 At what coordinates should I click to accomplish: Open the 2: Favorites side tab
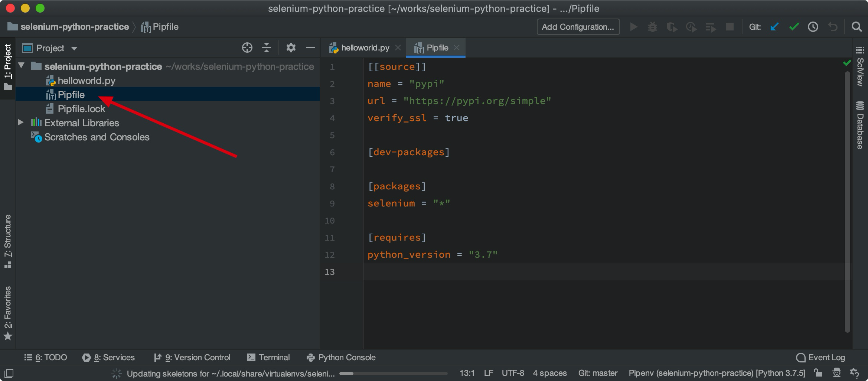coord(8,313)
